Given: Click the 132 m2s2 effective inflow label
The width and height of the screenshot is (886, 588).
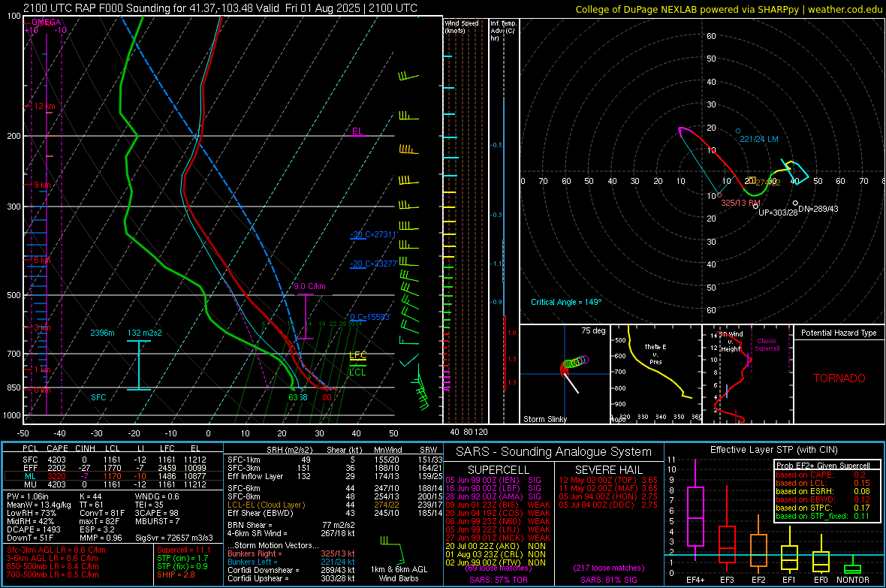Looking at the screenshot, I should (x=145, y=333).
